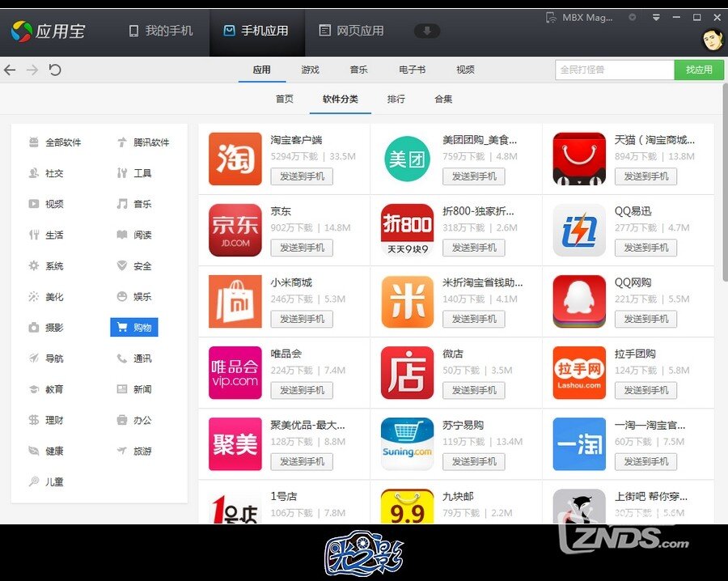Open the 9.9 九块邮 app icon
This screenshot has height=581, width=728.
(407, 507)
